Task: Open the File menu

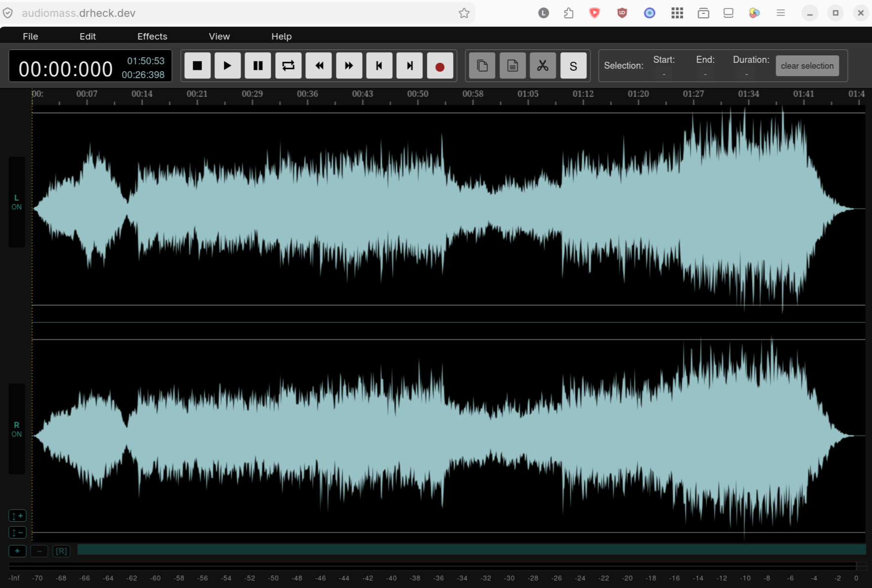Action: [30, 36]
